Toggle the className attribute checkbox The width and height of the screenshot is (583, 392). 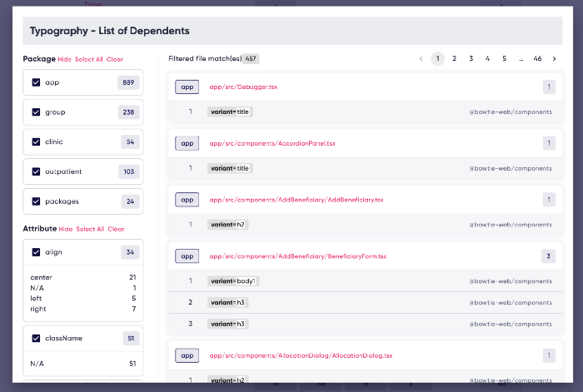[36, 339]
